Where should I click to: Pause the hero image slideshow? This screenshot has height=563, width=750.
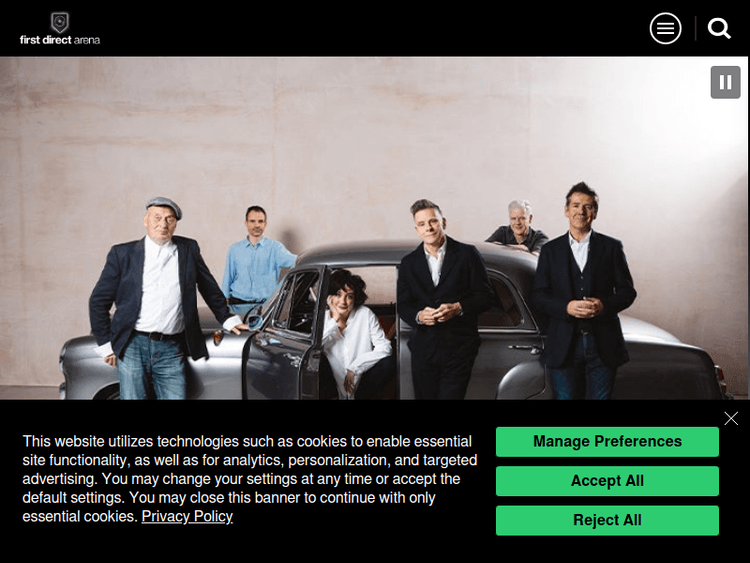[x=725, y=82]
